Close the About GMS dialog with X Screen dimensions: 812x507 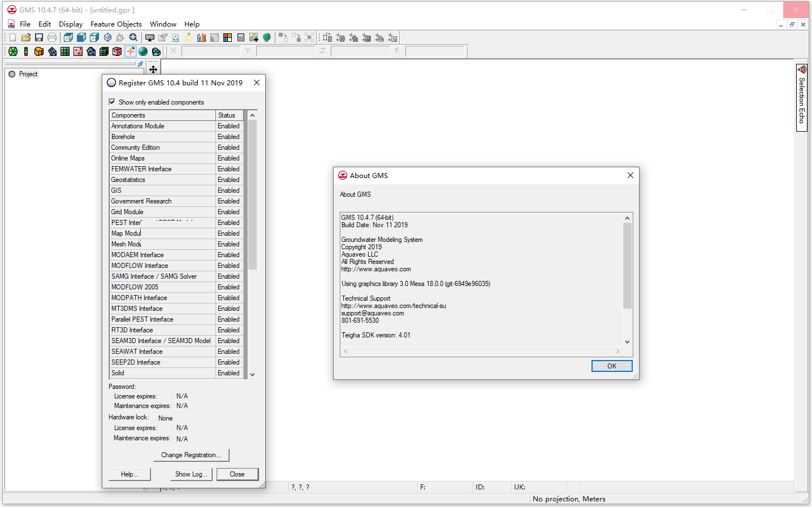point(630,175)
